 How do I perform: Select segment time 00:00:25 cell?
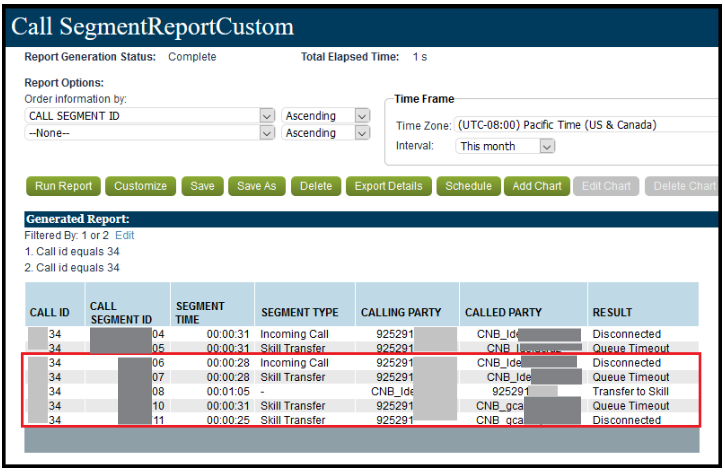pos(228,420)
